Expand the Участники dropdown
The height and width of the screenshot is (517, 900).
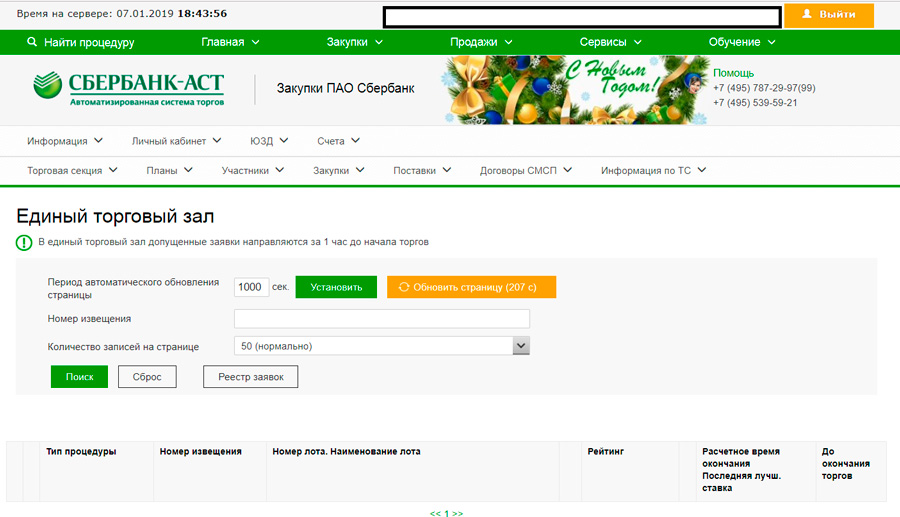(253, 170)
